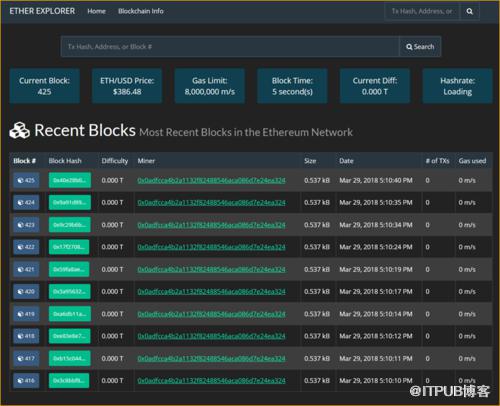
Task: Open block 419 badge
Action: click(26, 314)
